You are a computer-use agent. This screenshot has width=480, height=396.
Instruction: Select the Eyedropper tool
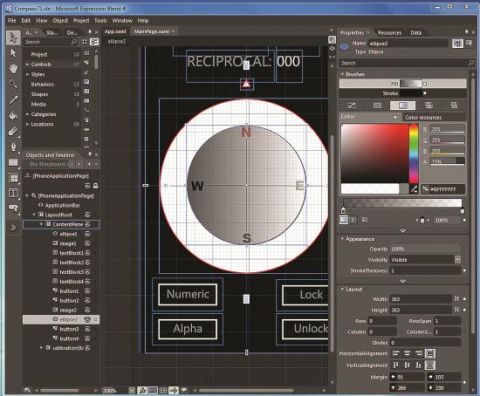pos(13,99)
